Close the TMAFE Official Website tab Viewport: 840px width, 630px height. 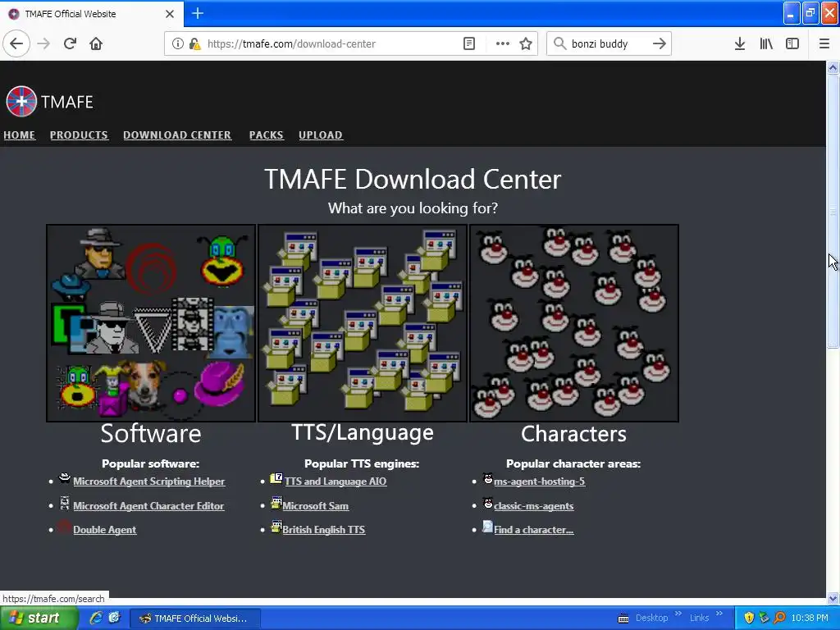[170, 14]
